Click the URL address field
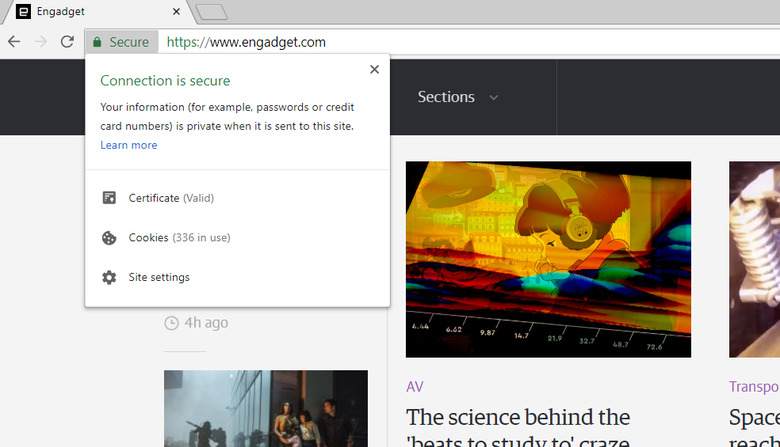 coord(468,42)
